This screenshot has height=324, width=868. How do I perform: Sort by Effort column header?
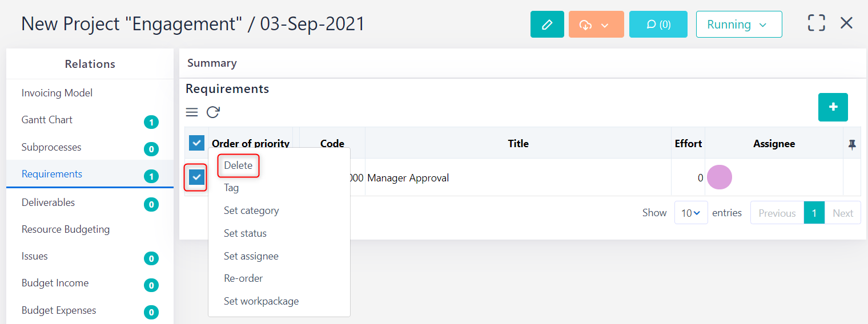click(x=688, y=144)
